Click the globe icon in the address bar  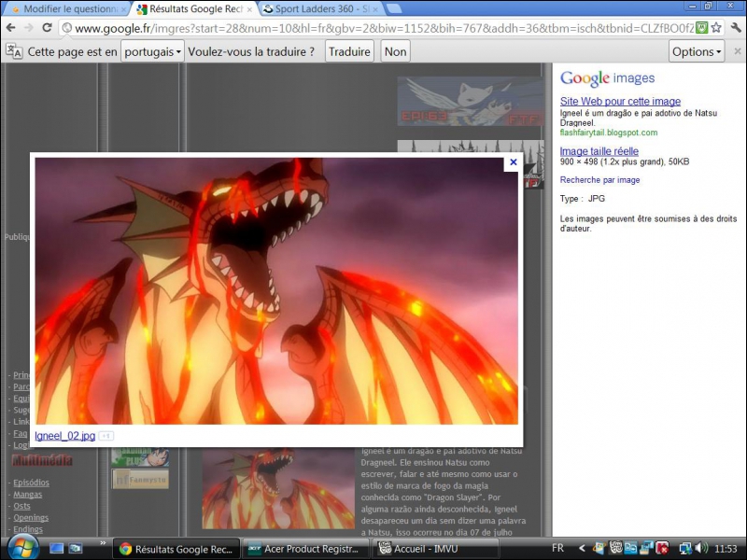click(x=66, y=28)
